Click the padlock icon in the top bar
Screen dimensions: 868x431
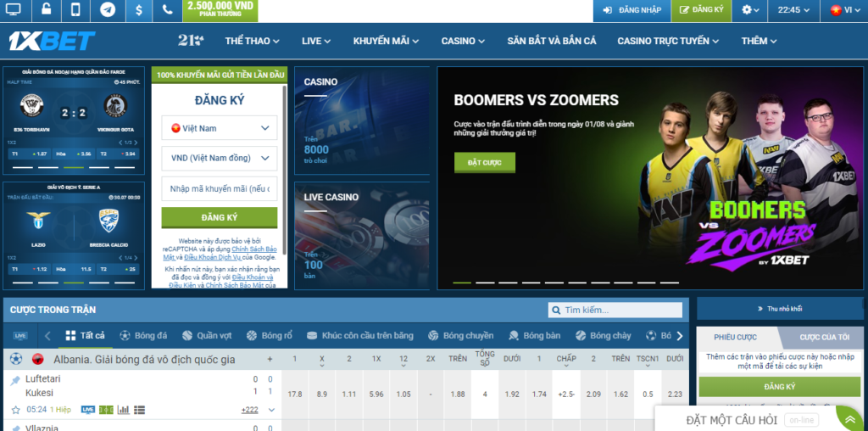click(x=47, y=9)
